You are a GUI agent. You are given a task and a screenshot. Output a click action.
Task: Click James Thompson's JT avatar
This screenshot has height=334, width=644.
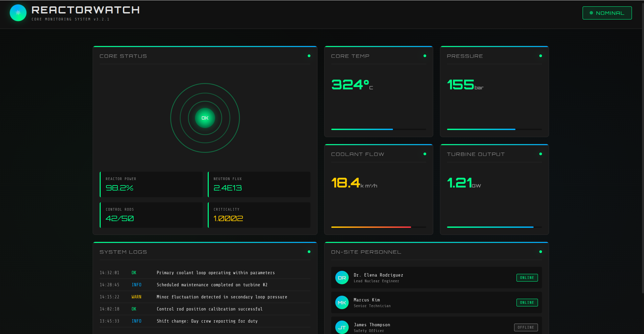342,327
